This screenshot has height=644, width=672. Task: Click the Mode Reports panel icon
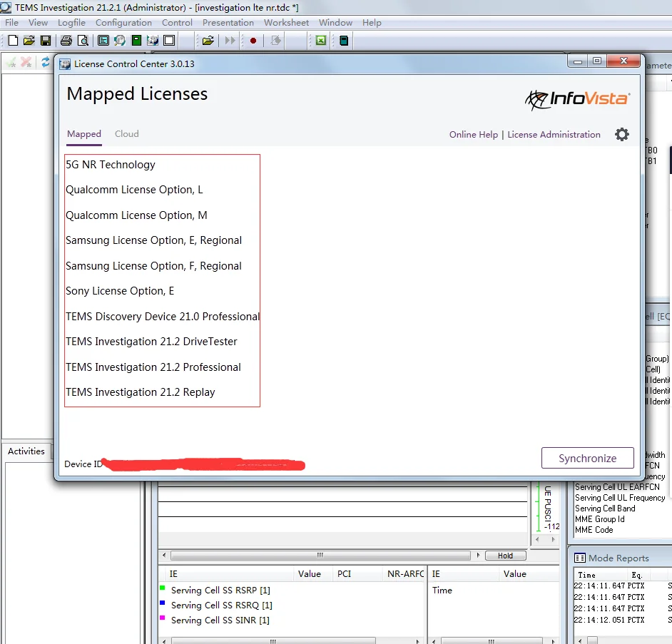coord(579,558)
